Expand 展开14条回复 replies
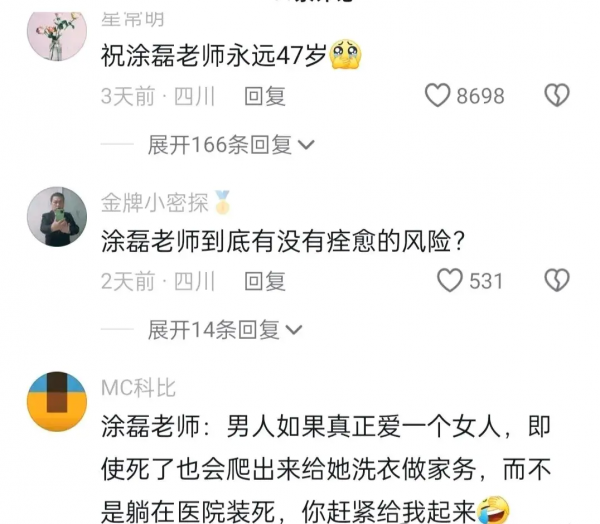The width and height of the screenshot is (600, 524). [x=225, y=330]
